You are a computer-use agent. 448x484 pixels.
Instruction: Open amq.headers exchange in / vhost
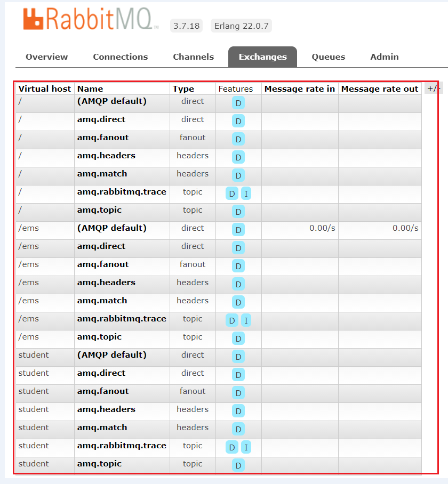click(x=106, y=156)
